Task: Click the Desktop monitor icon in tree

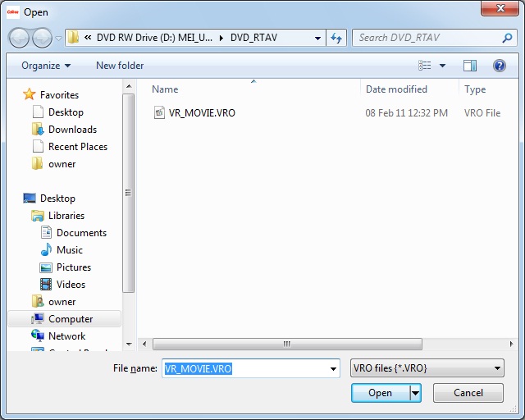Action: pos(30,199)
